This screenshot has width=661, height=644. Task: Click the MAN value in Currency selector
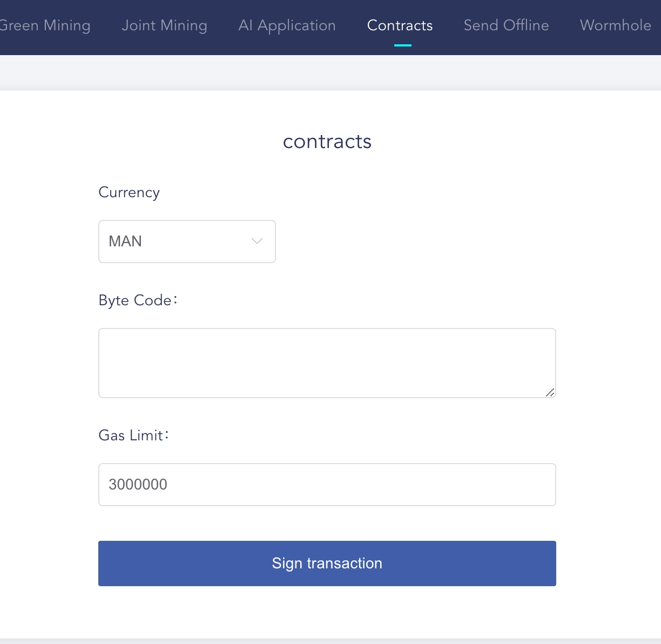click(x=125, y=241)
